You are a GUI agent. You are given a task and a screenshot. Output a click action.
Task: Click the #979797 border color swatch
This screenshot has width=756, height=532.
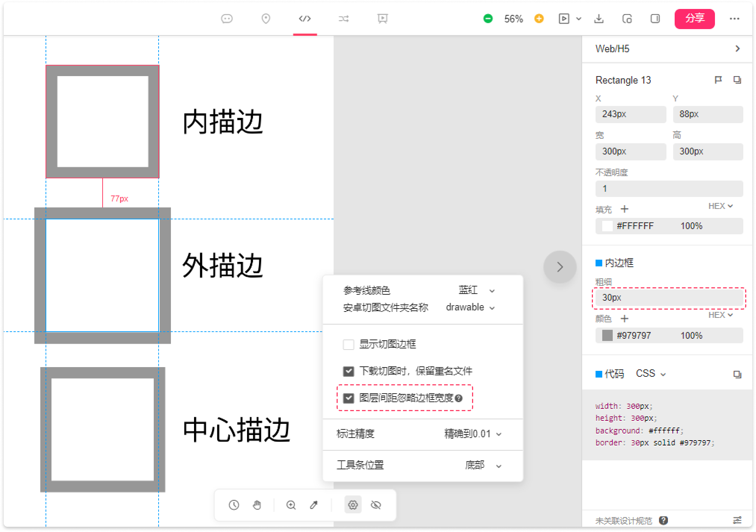click(607, 335)
